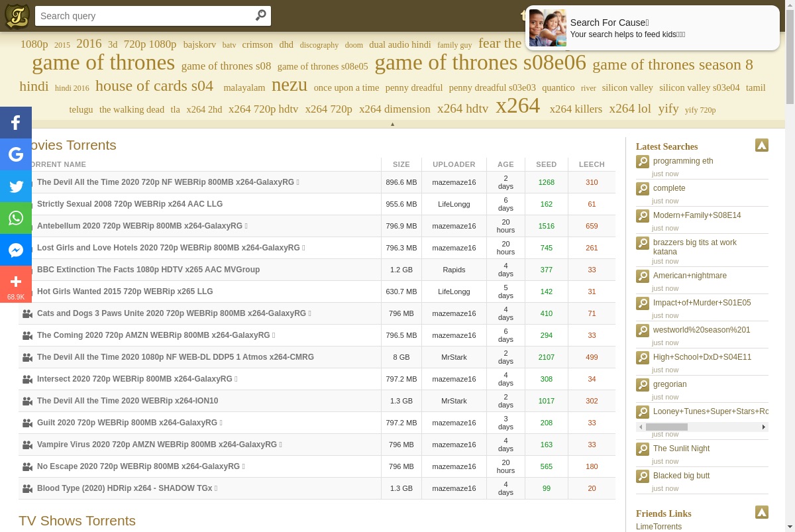This screenshot has height=532, width=795.
Task: Click uploader 'Rapids' in BBC Extinction row
Action: coord(454,270)
